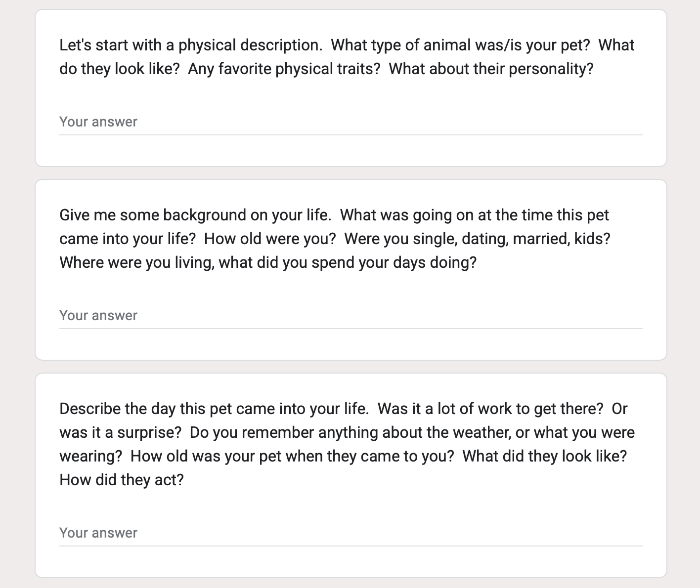Click 'What type of animal was/is your pet?' text
700x588 pixels.
click(x=460, y=45)
